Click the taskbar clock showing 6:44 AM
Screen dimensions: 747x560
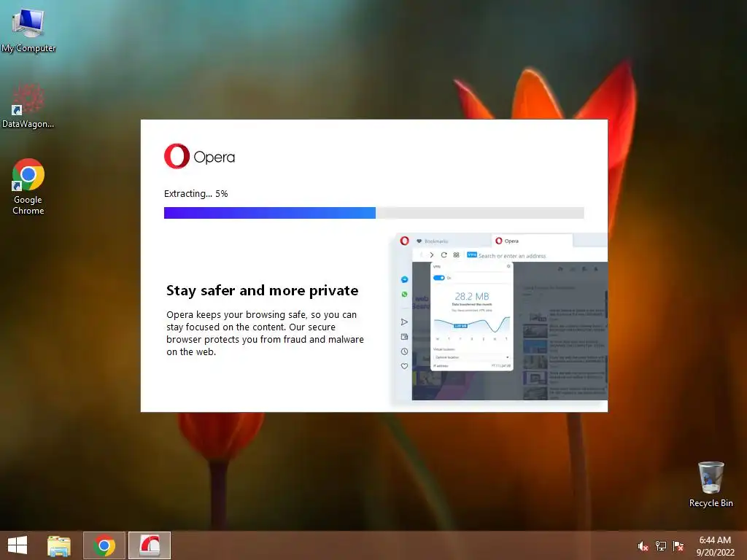715,546
